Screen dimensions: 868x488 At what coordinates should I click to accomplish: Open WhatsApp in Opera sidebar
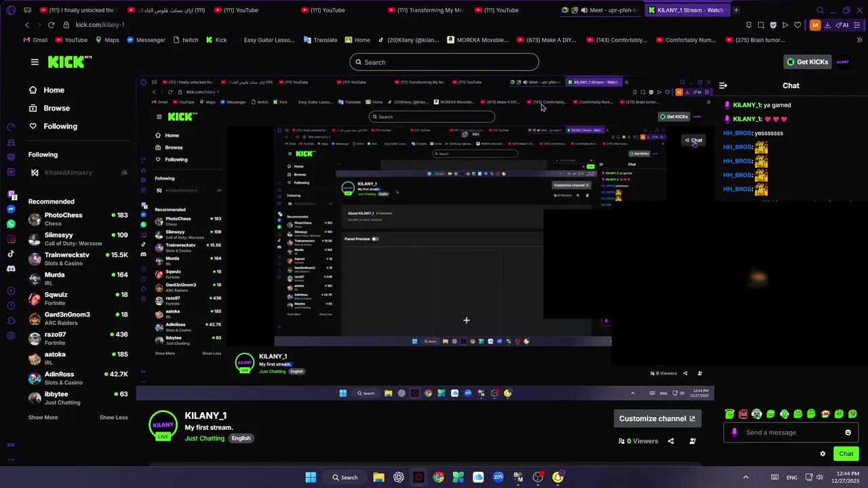point(11,224)
